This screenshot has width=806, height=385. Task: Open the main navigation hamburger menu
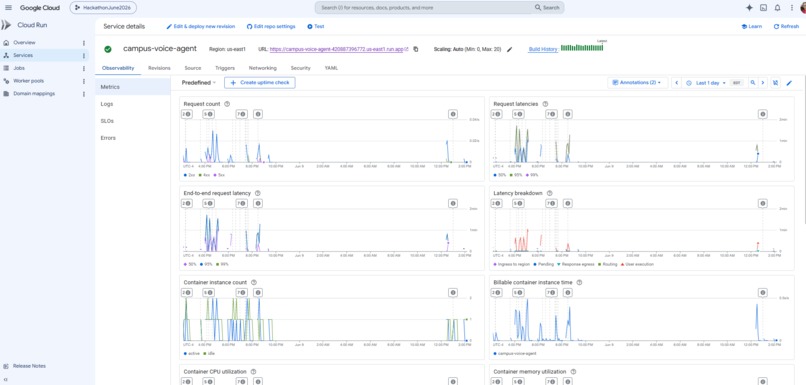coord(8,8)
